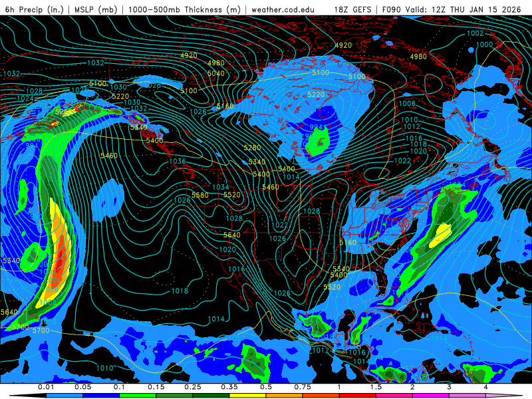The height and width of the screenshot is (399, 532).
Task: Click the 'F090 Valid: 12Z THU JAN 15 2026' text
Action: 452,10
